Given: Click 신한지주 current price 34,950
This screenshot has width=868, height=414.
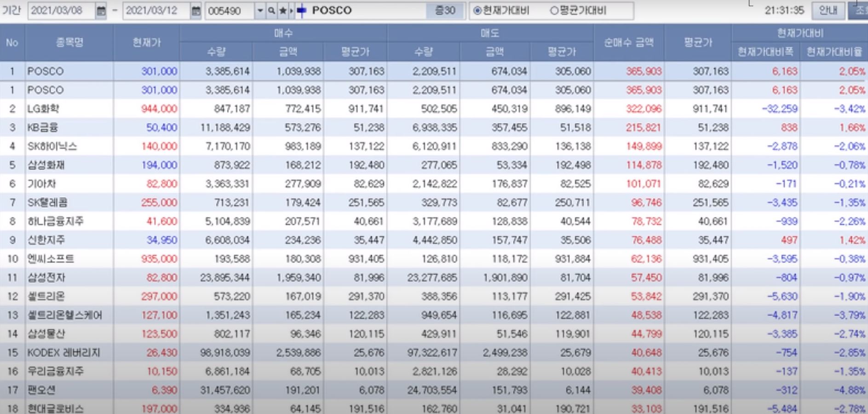Looking at the screenshot, I should pyautogui.click(x=161, y=240).
